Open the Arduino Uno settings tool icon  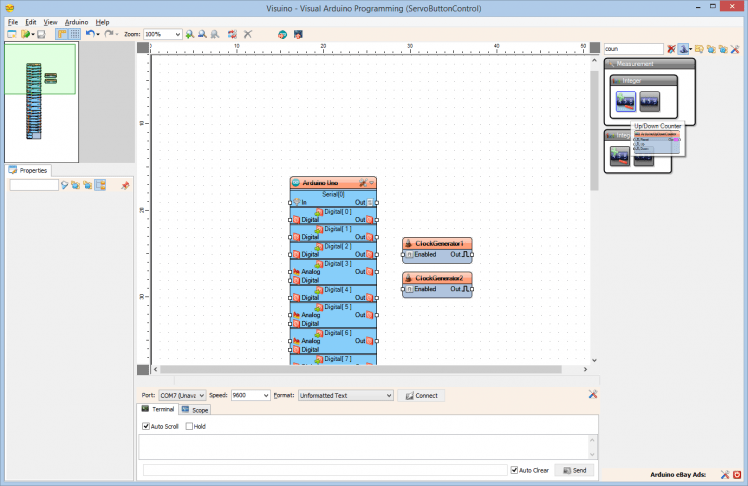click(x=362, y=183)
